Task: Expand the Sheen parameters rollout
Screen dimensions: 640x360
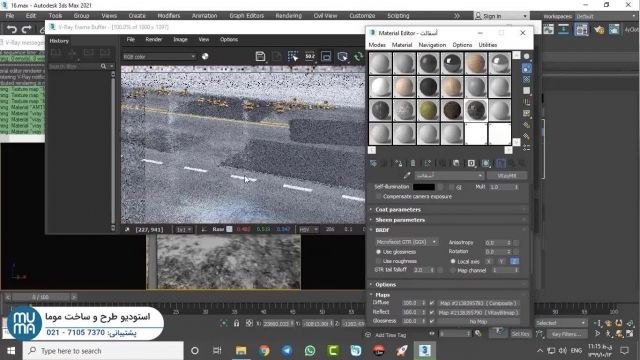Action: tap(448, 220)
